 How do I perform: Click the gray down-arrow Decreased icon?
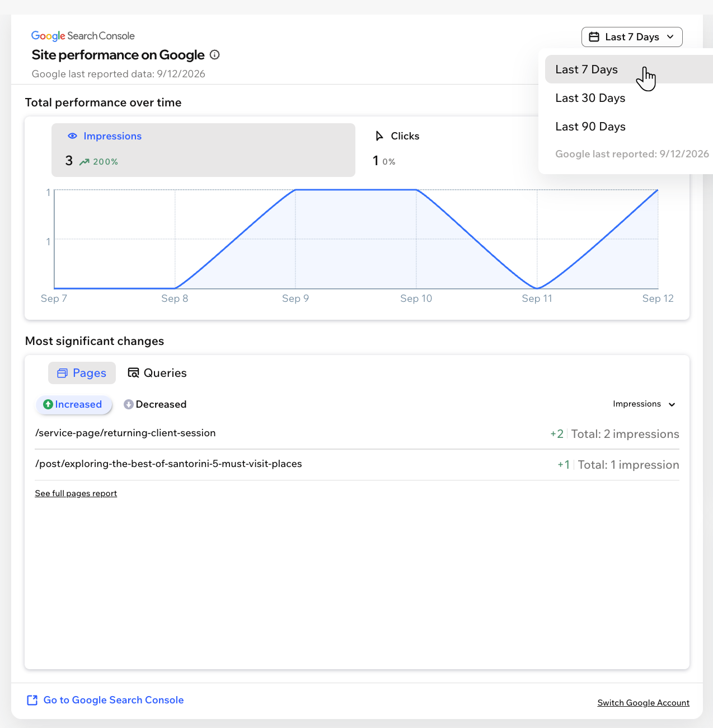[x=129, y=404]
